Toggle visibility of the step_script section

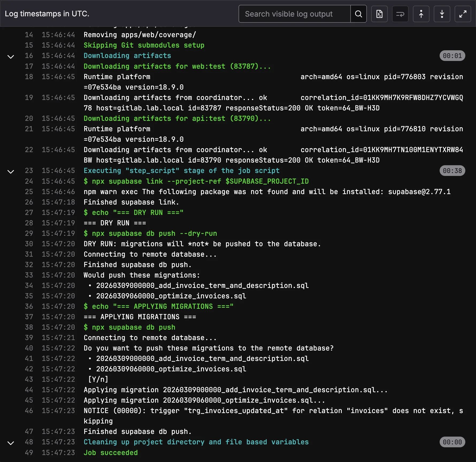[11, 171]
